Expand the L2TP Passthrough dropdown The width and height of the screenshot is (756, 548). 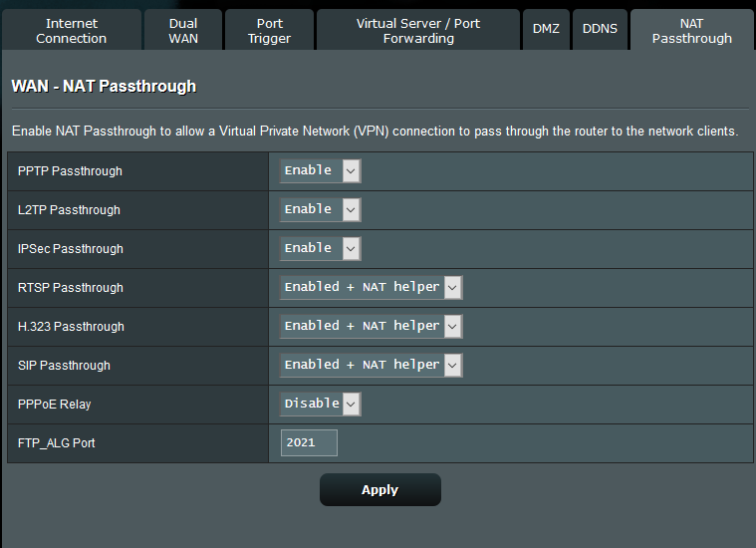coord(320,209)
